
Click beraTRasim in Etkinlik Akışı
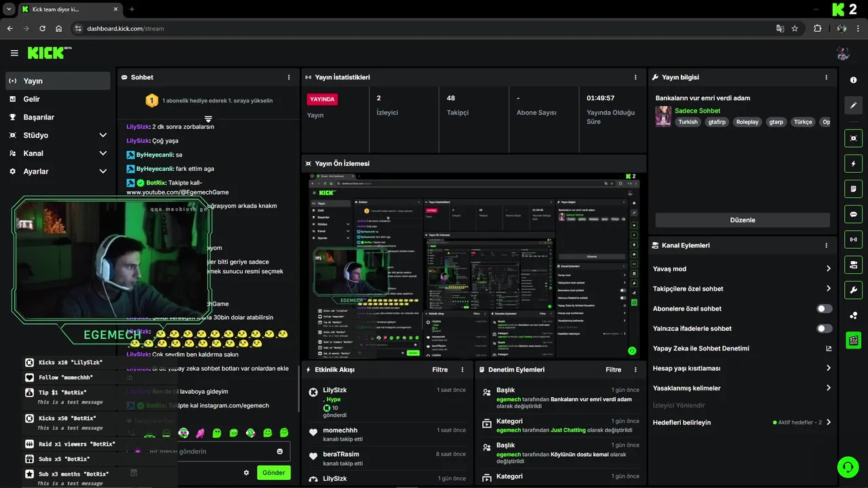pos(341,454)
